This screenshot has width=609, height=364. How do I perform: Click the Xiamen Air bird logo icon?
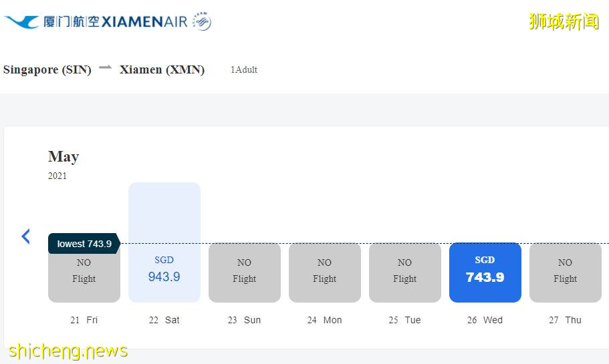tap(21, 21)
